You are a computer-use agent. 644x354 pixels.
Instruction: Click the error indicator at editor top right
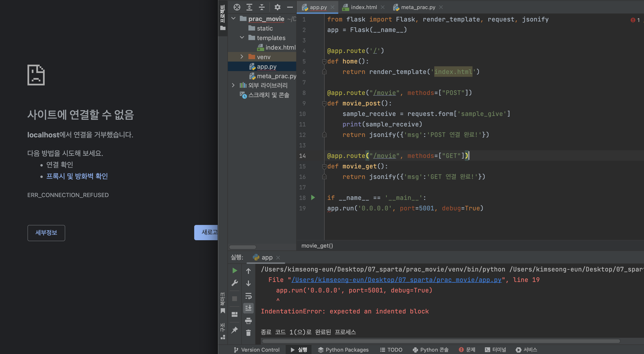pyautogui.click(x=635, y=20)
